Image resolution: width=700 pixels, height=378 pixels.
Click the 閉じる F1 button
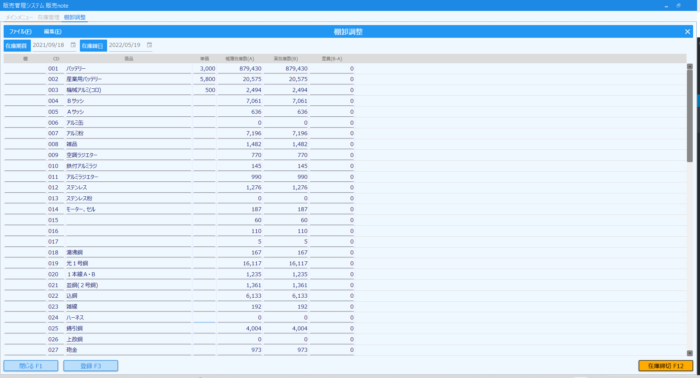point(31,366)
